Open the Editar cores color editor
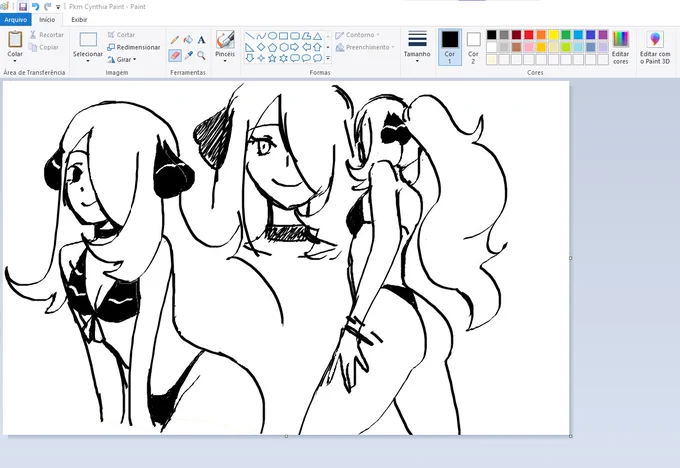 tap(621, 48)
